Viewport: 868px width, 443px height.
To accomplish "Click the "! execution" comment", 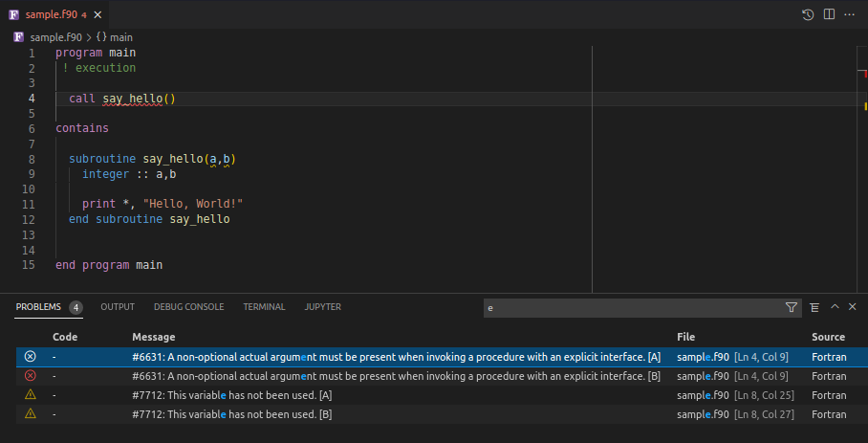I will click(x=99, y=68).
